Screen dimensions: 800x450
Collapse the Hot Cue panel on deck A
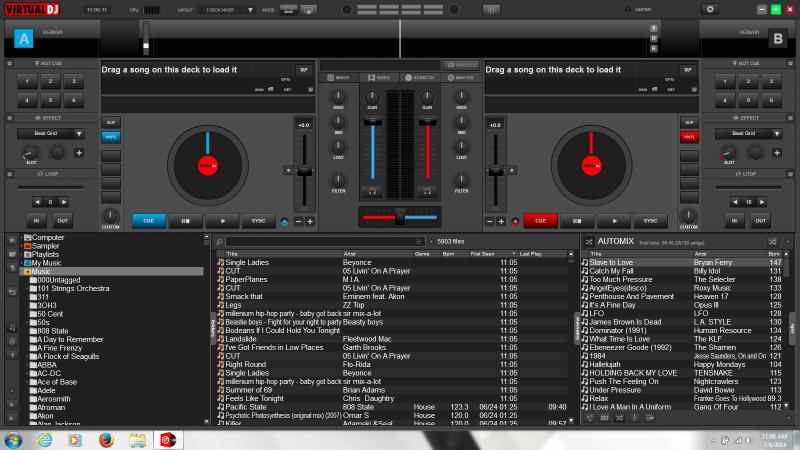(x=10, y=63)
